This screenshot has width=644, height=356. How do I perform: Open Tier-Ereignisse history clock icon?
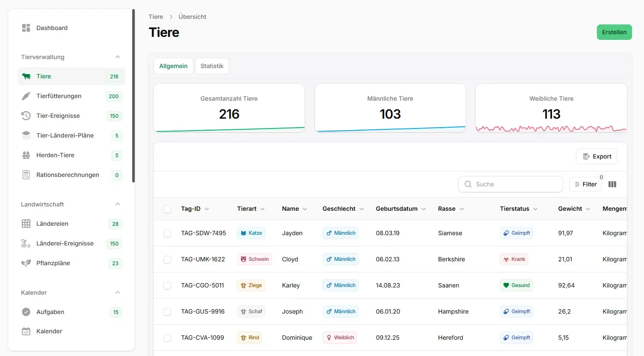coord(26,116)
